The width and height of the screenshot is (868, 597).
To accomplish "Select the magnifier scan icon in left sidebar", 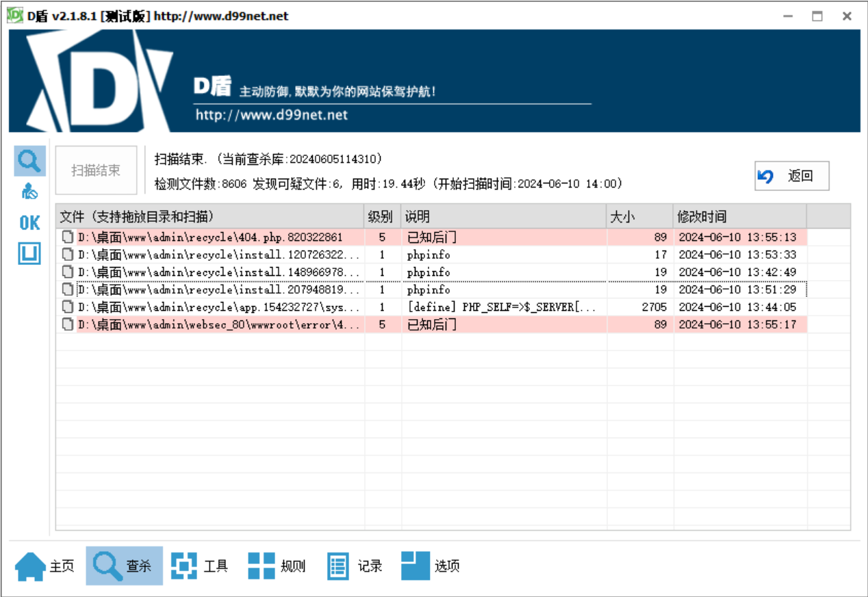I will (29, 161).
